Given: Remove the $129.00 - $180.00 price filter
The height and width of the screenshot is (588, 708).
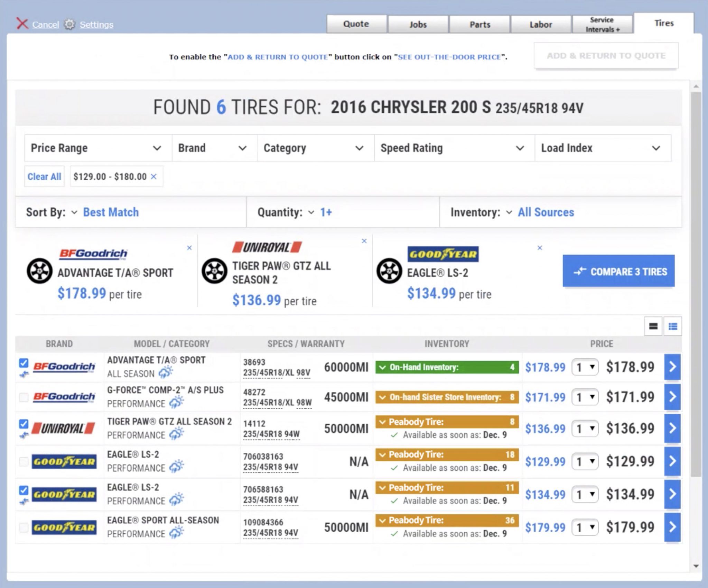Looking at the screenshot, I should [154, 177].
